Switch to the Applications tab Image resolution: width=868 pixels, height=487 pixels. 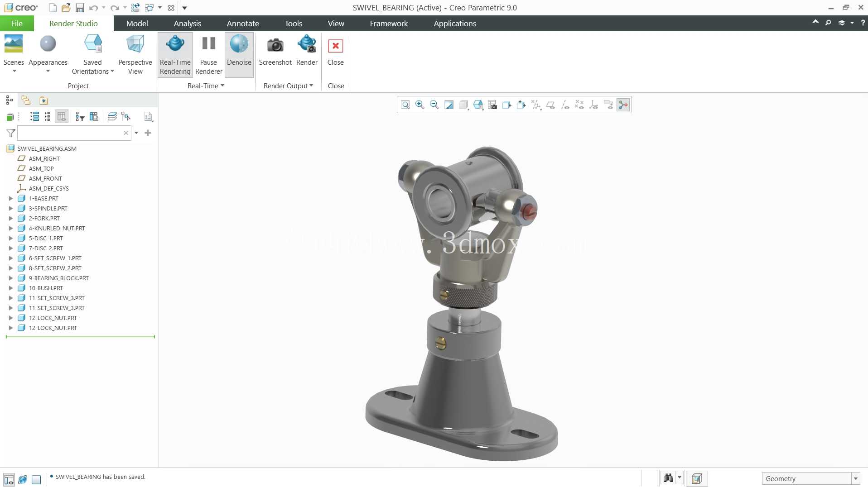[455, 24]
